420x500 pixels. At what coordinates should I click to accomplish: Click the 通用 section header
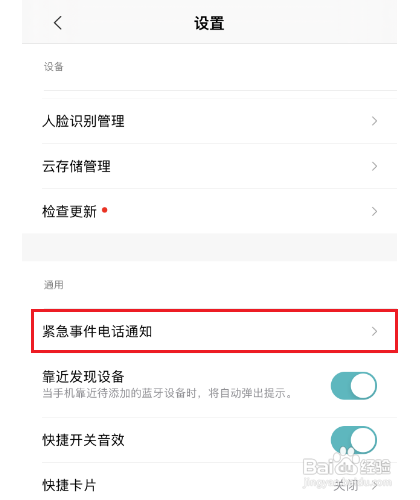tap(54, 285)
